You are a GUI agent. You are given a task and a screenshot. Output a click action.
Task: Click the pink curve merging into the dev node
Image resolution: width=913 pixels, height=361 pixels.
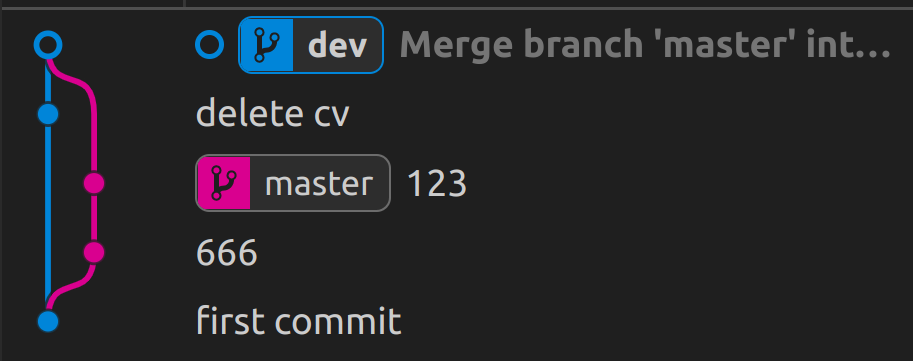pyautogui.click(x=75, y=81)
